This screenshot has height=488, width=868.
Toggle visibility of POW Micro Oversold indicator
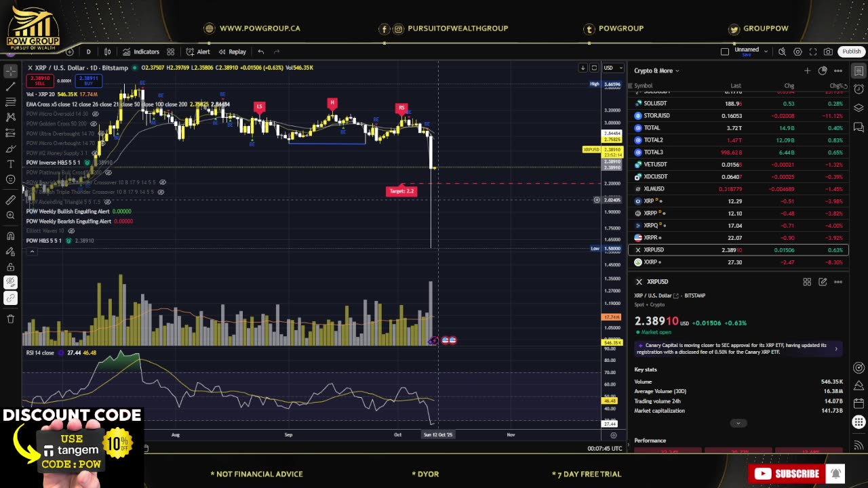[x=95, y=114]
